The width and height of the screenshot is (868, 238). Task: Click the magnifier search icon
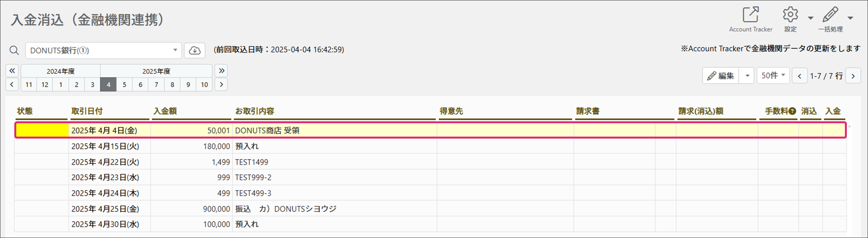[14, 51]
